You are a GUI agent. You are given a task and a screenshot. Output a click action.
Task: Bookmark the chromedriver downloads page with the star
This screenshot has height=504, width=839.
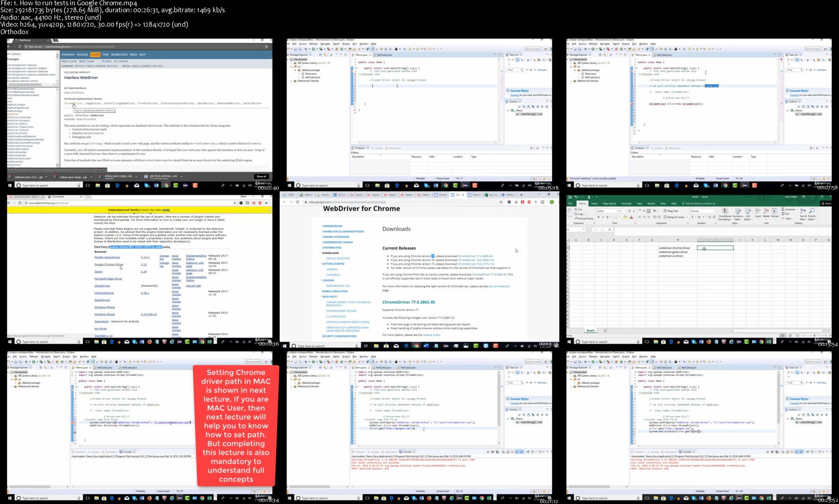click(x=502, y=202)
